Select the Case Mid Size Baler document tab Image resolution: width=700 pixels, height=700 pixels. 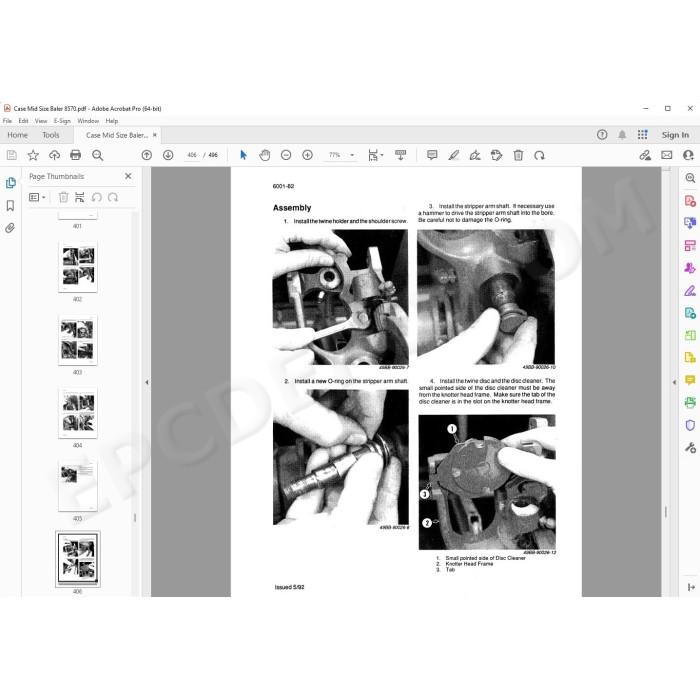pos(117,135)
